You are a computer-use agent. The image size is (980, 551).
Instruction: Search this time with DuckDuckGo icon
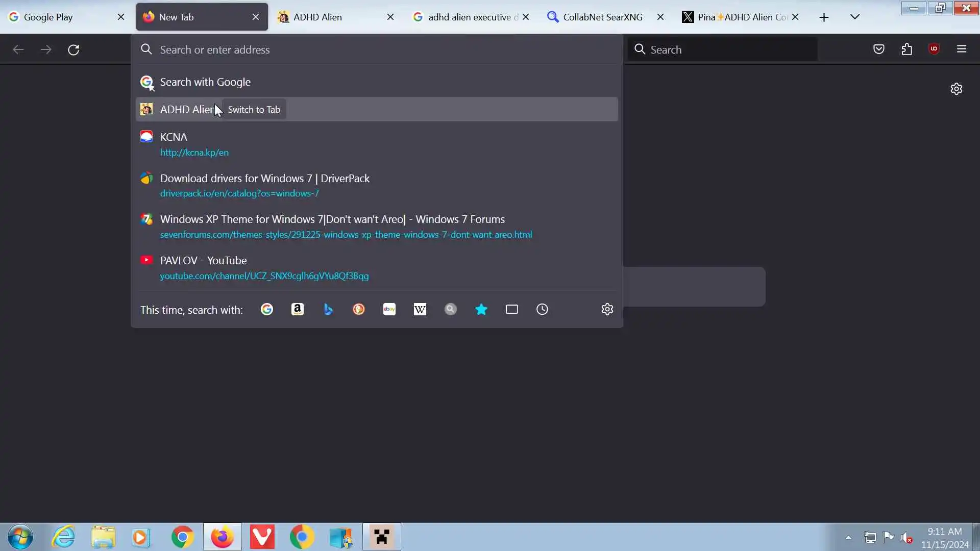(x=359, y=309)
